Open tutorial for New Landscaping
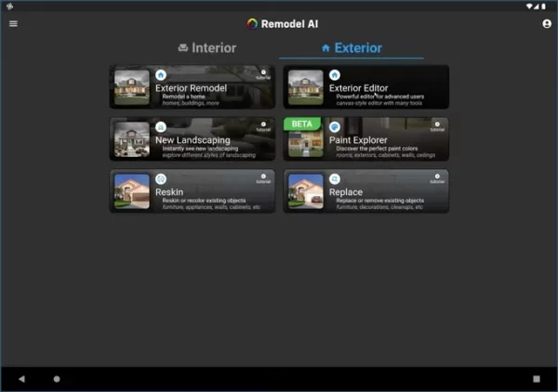Image resolution: width=558 pixels, height=392 pixels. pyautogui.click(x=263, y=126)
